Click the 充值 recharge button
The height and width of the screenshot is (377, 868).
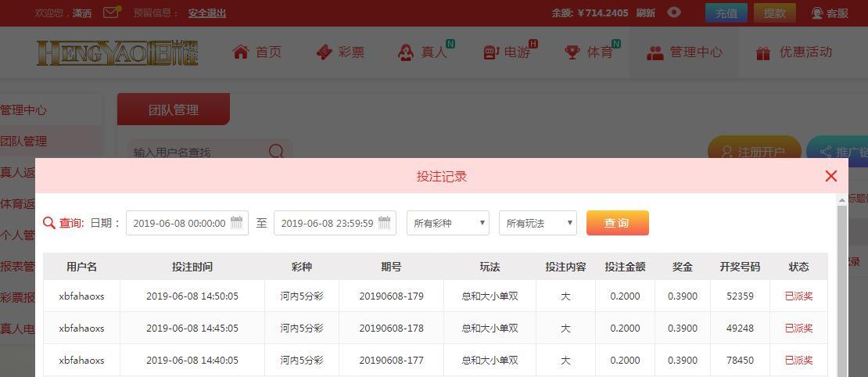coord(726,13)
